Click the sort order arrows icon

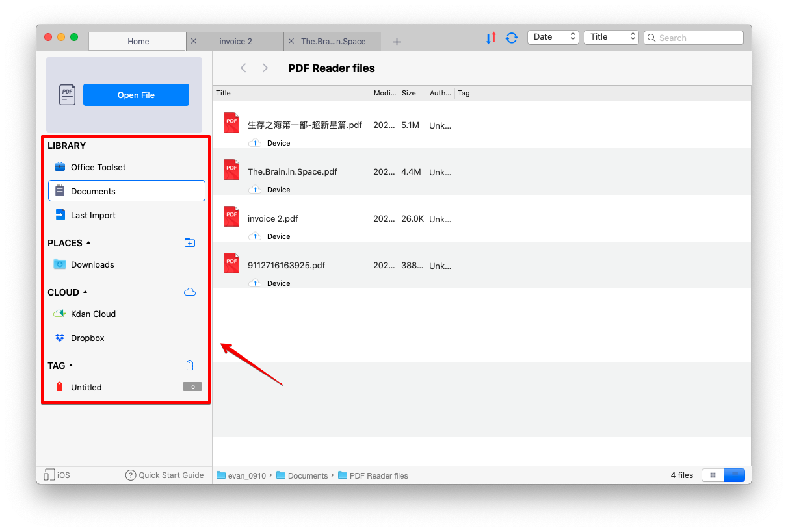pos(491,38)
